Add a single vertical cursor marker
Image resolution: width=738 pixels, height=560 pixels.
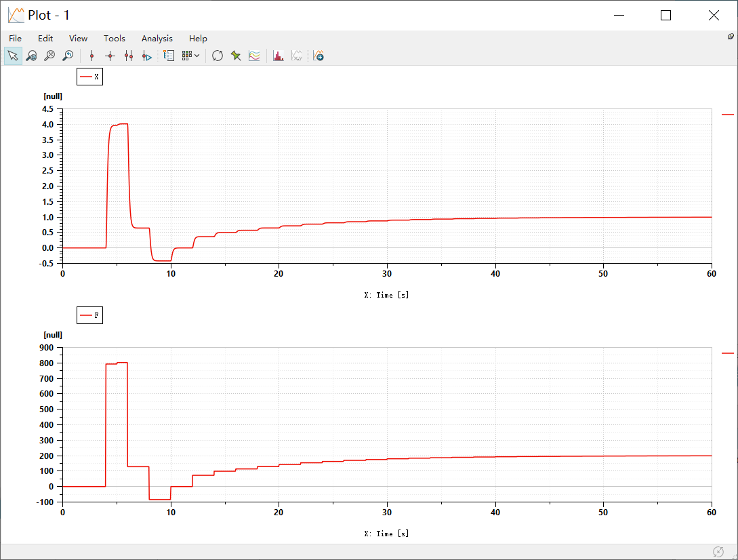[91, 56]
